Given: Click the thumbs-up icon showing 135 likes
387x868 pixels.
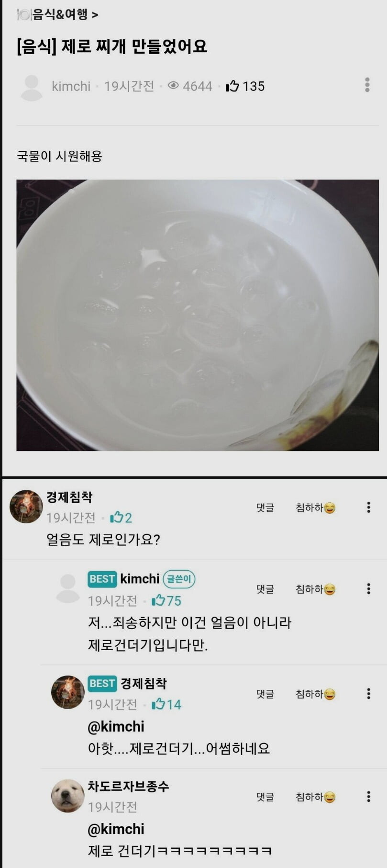Looking at the screenshot, I should click(232, 86).
